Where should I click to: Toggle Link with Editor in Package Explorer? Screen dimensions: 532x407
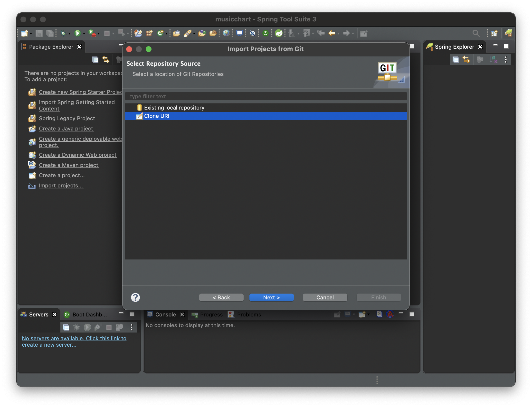point(106,60)
